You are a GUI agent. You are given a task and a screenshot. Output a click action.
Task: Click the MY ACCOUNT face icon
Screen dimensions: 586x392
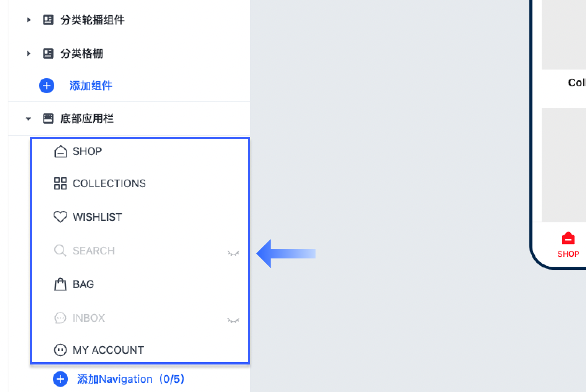(60, 350)
